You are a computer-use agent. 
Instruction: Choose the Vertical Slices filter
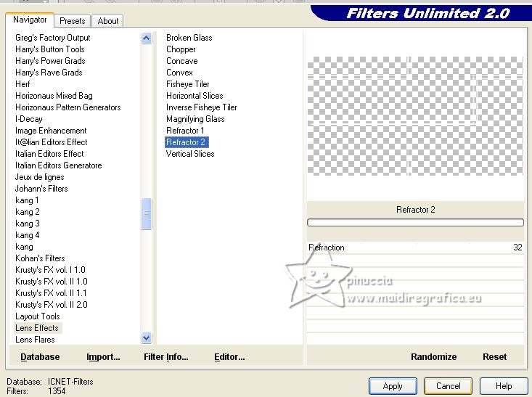click(190, 154)
